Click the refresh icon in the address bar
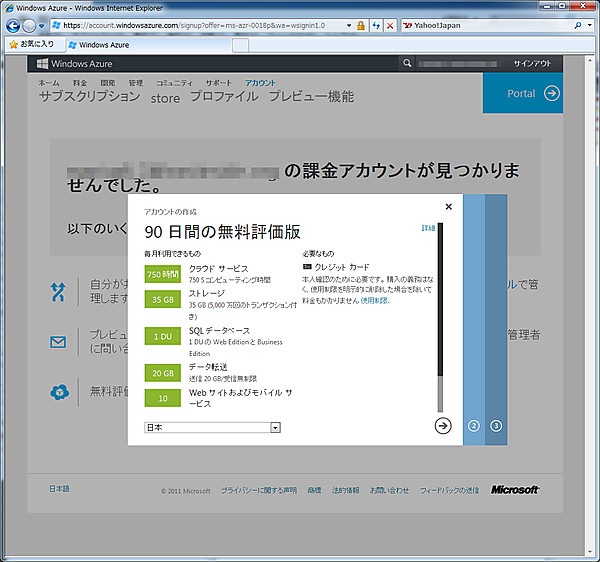This screenshot has height=562, width=600. tap(376, 25)
